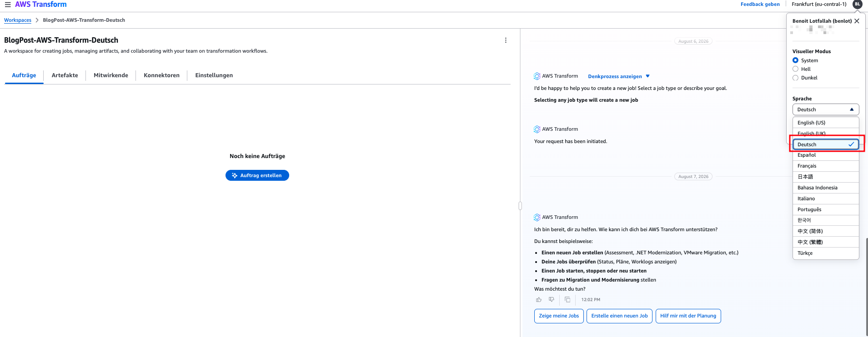Switch to the Artefakte tab
Image resolution: width=868 pixels, height=337 pixels.
(65, 75)
